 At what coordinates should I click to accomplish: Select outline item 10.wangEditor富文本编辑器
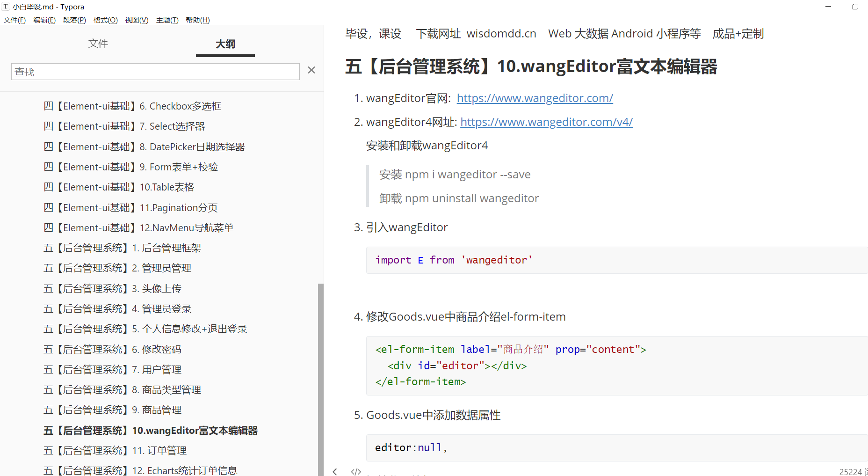pyautogui.click(x=151, y=431)
